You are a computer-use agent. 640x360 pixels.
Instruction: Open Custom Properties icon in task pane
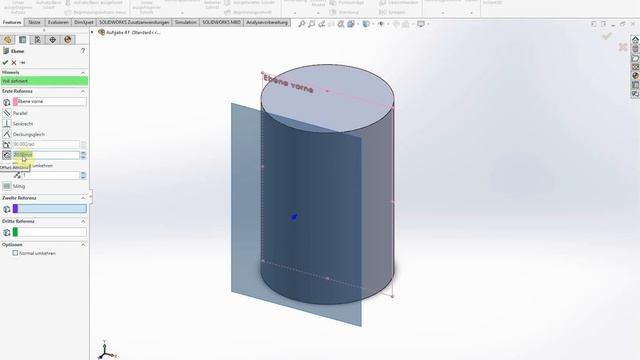pyautogui.click(x=635, y=85)
